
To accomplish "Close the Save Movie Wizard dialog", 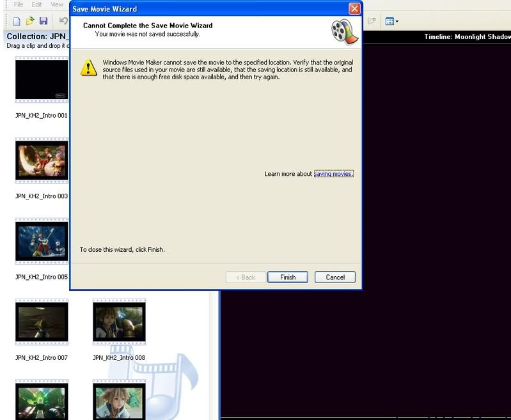I will pyautogui.click(x=354, y=9).
